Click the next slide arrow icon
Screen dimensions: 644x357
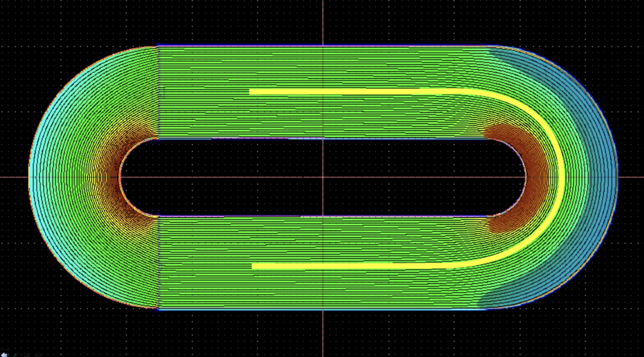pos(39,355)
